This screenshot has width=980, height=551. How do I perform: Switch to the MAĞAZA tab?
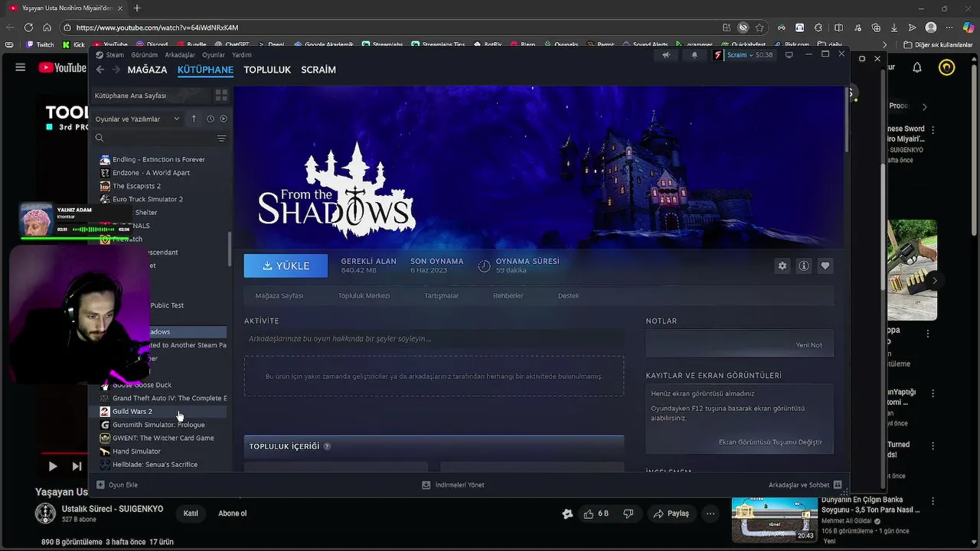[x=147, y=70]
